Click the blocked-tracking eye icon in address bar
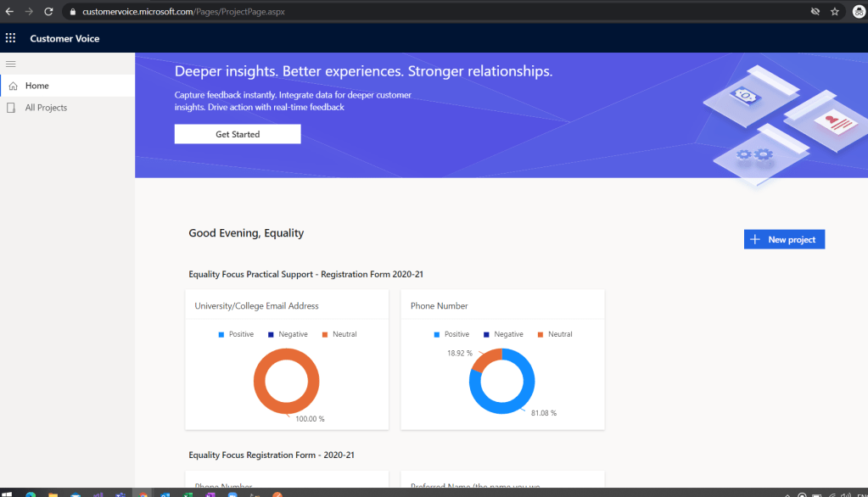This screenshot has height=497, width=868. pyautogui.click(x=815, y=12)
